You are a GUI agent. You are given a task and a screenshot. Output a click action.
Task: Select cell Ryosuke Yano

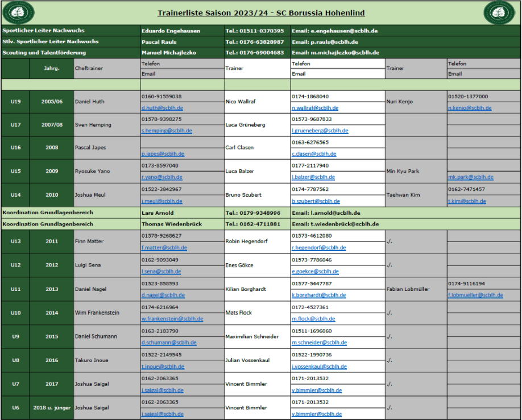pyautogui.click(x=107, y=171)
